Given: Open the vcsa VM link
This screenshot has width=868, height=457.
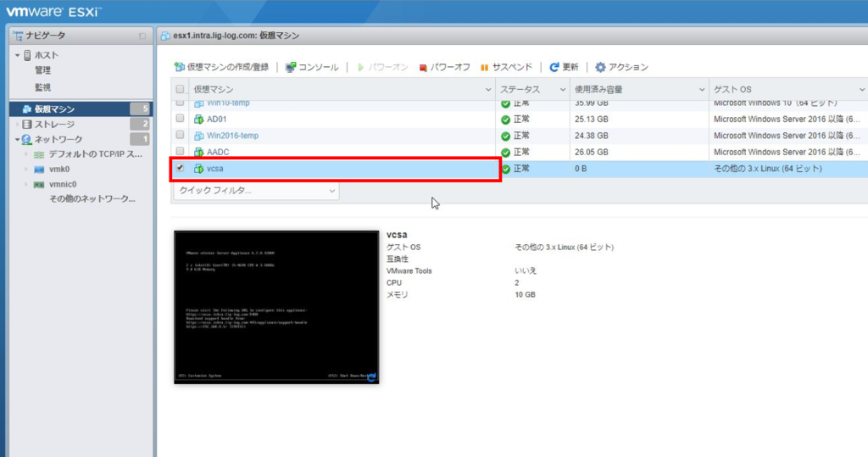Looking at the screenshot, I should pos(214,169).
